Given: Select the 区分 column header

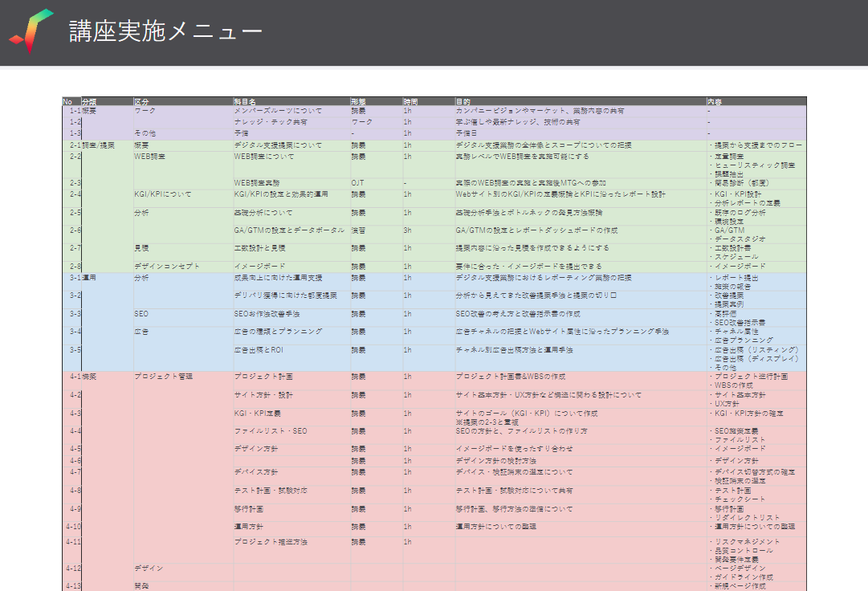Looking at the screenshot, I should click(x=141, y=102).
